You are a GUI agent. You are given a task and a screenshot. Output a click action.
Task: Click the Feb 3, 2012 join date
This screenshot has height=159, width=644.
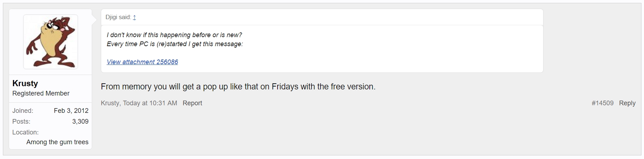point(71,111)
